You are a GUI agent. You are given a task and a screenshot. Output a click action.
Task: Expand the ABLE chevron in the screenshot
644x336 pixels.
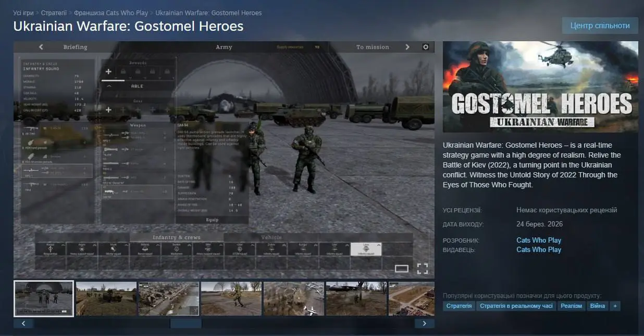click(109, 86)
